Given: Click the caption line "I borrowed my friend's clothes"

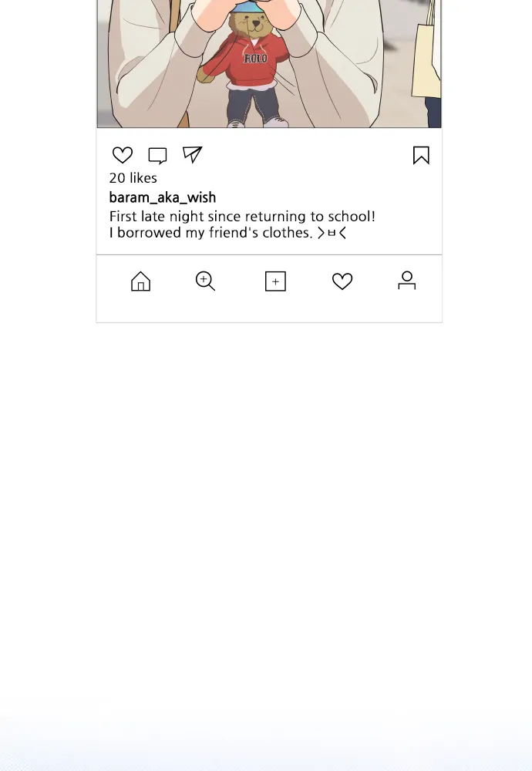Looking at the screenshot, I should [210, 232].
